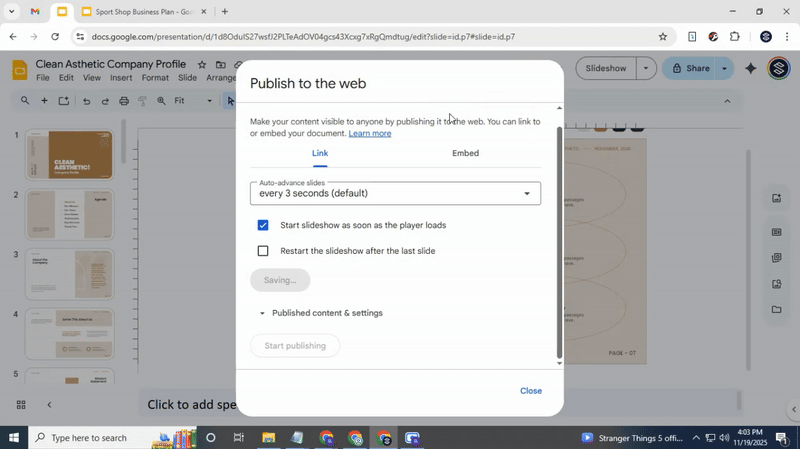Select slide 3 thumbnail in filmstrip
The image size is (800, 449).
click(x=69, y=274)
